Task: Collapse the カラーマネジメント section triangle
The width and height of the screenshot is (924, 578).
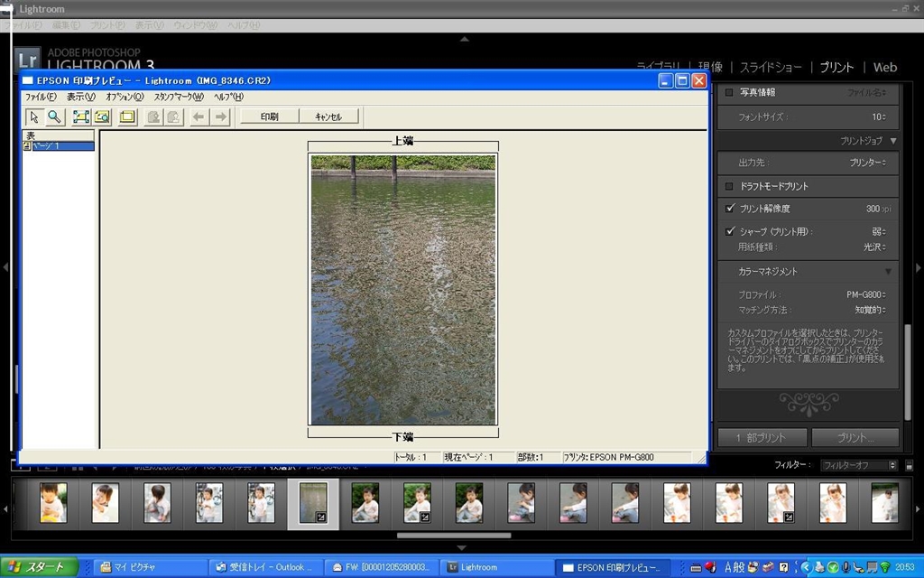Action: pos(888,271)
